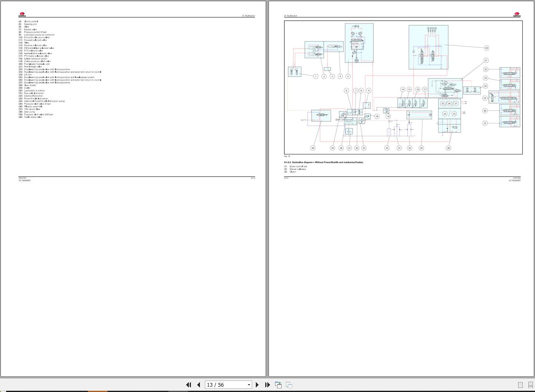Click the 'Fig. 15' caption
Viewport: 535px width, 392px height.
pyautogui.click(x=287, y=156)
